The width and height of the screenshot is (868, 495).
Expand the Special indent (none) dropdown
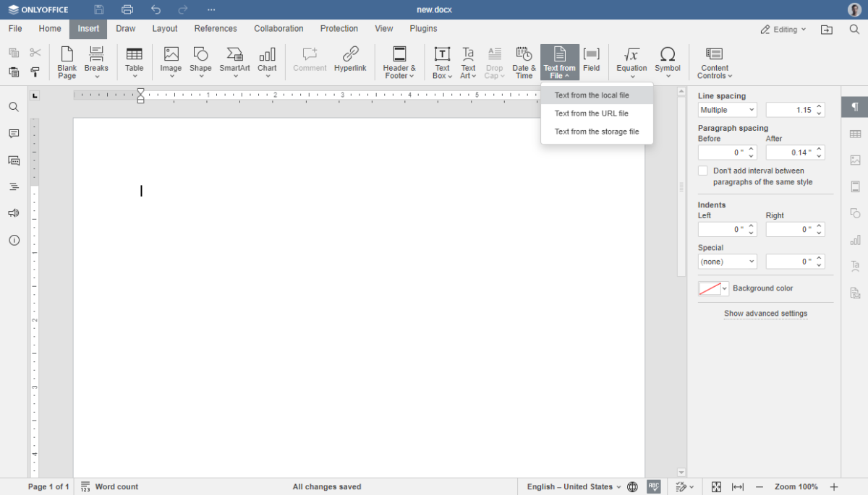point(727,262)
